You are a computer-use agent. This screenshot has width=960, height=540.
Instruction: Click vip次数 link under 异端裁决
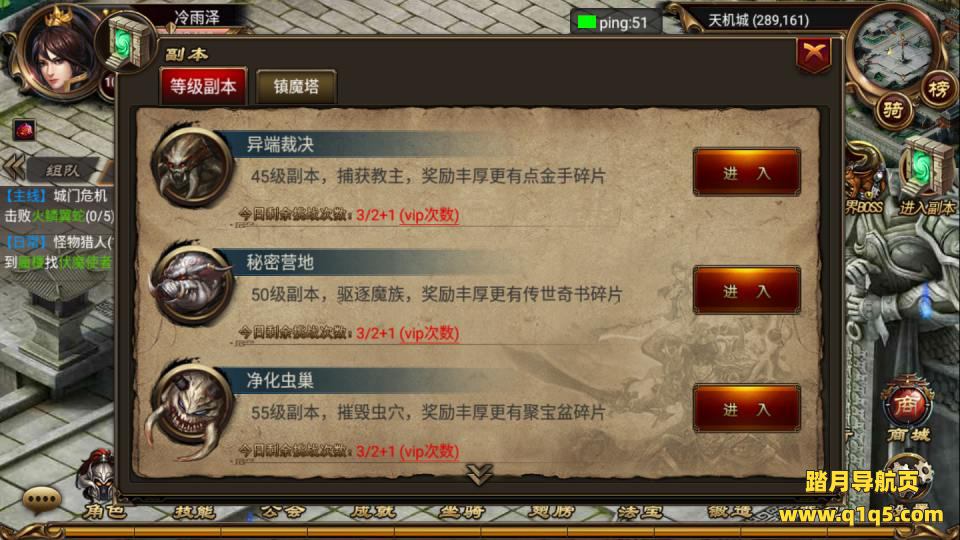click(429, 216)
